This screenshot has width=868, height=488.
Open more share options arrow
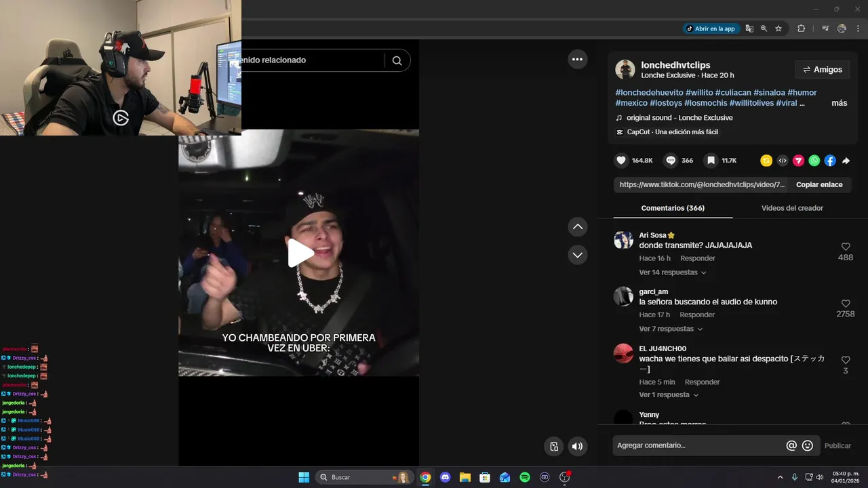tap(846, 161)
